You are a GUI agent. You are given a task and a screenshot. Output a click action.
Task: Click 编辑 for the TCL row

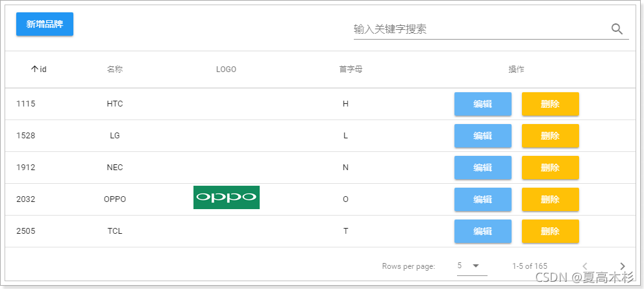482,231
